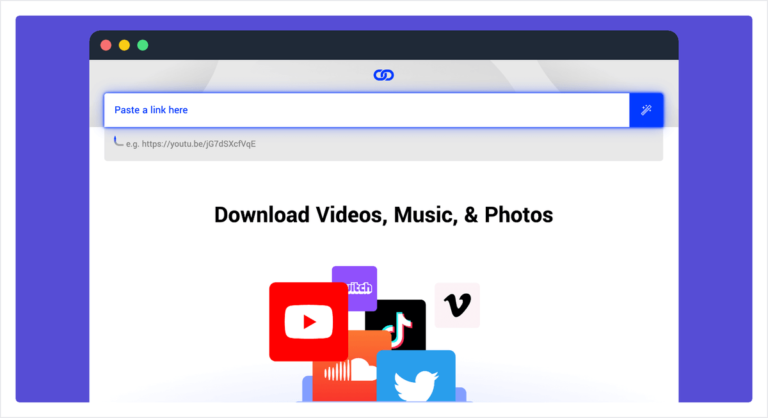Screen dimensions: 768x418
Task: Click the Vimeo logo tile
Action: coord(457,305)
